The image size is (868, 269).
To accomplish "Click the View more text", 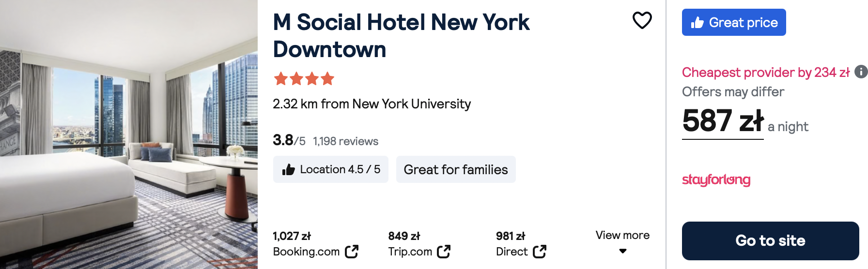I will (622, 235).
